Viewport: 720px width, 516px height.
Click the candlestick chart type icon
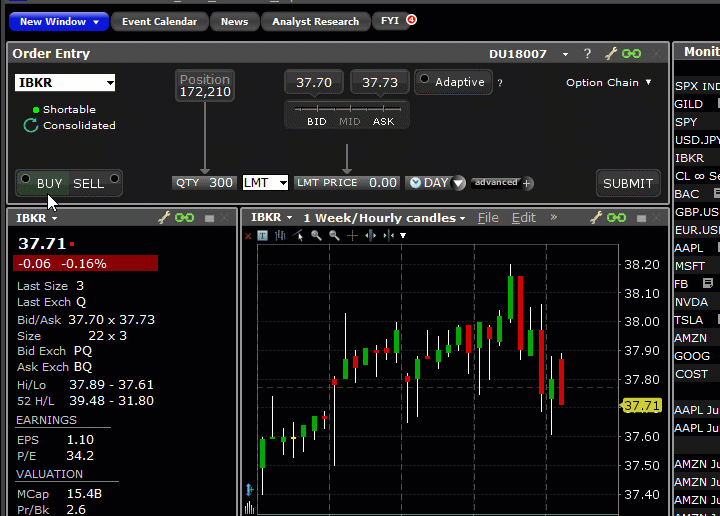click(x=281, y=236)
